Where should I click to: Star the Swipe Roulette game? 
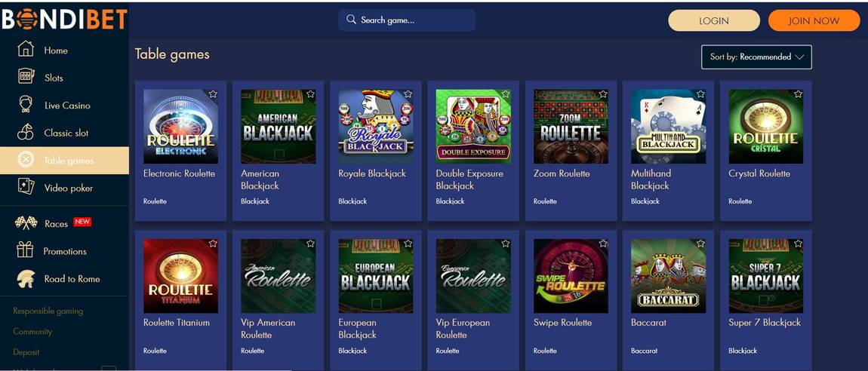(x=603, y=244)
